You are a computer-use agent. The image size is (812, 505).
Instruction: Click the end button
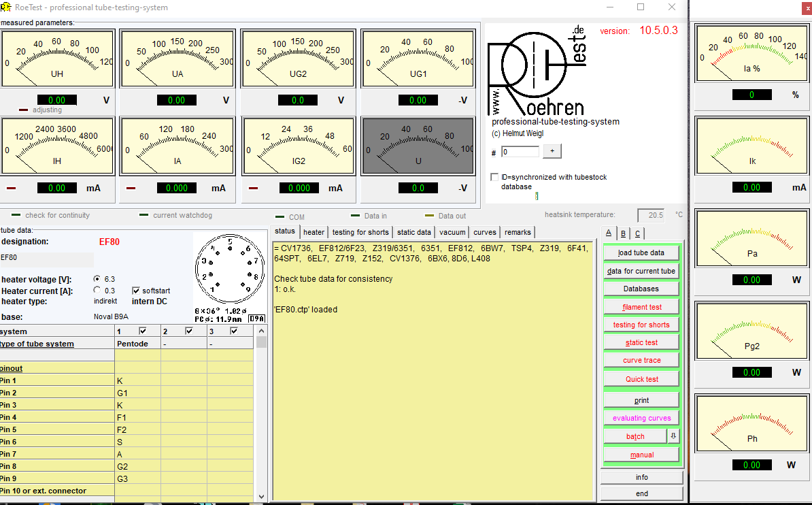click(x=641, y=493)
